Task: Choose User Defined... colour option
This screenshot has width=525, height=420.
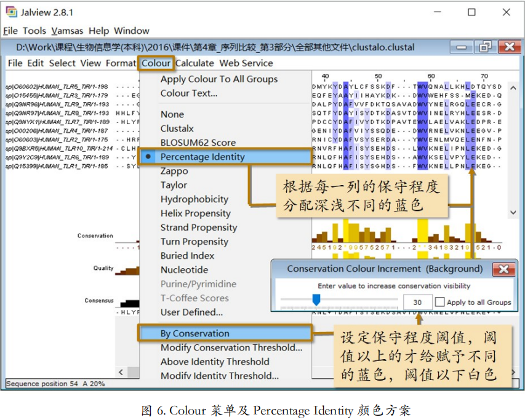Action: (x=191, y=312)
